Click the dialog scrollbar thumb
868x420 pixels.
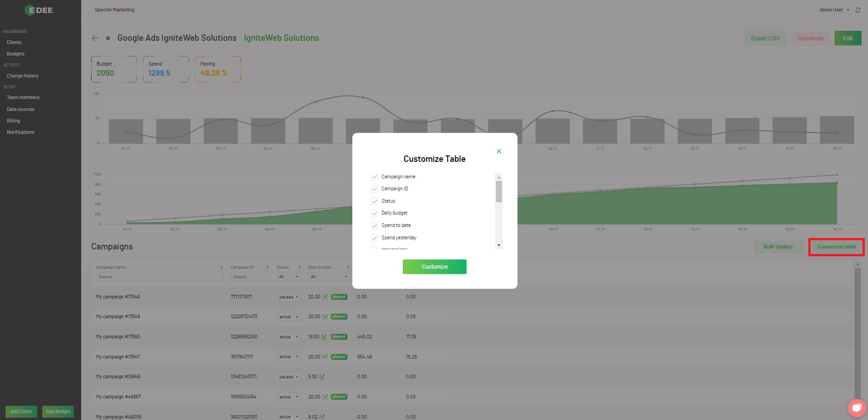(x=499, y=192)
